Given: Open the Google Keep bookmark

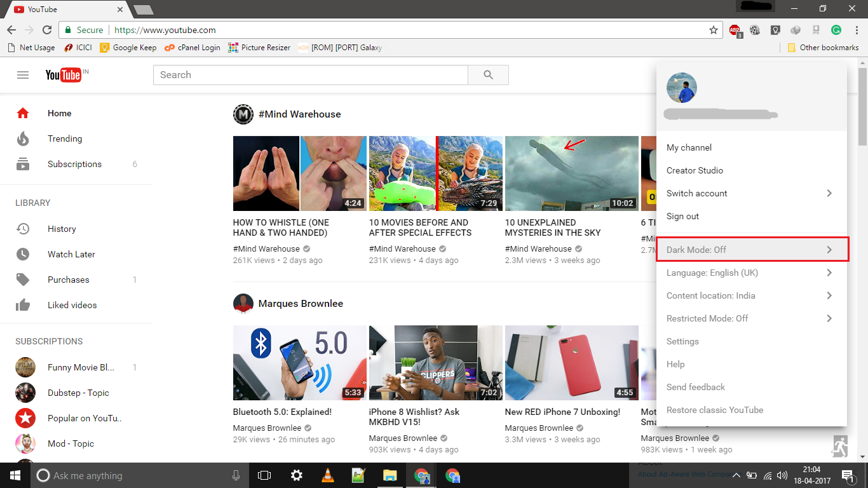Looking at the screenshot, I should [x=128, y=48].
